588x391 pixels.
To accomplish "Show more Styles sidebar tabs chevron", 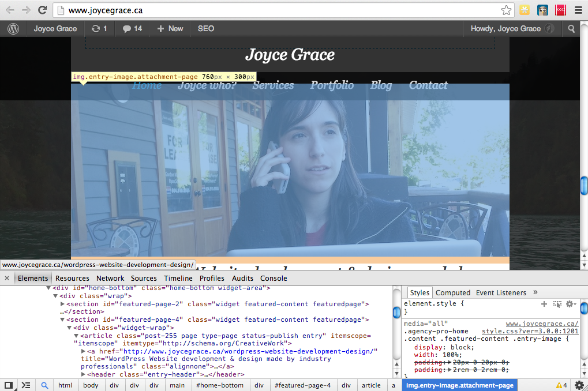I will pyautogui.click(x=535, y=292).
